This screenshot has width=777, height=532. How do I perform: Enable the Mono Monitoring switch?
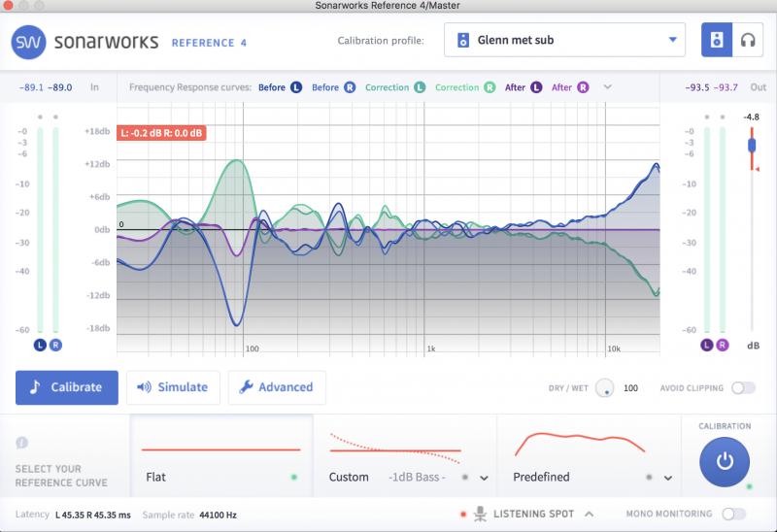click(x=734, y=514)
